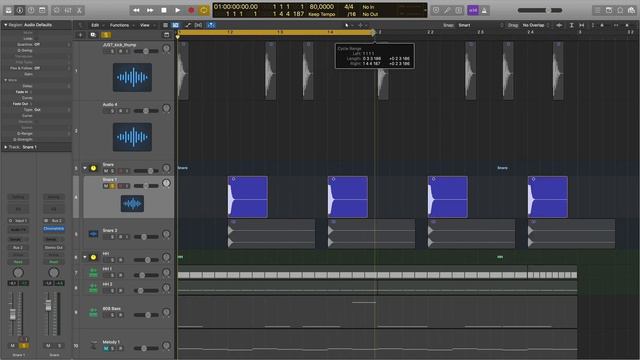Adjust the master volume slider
Image resolution: width=640 pixels, height=360 pixels.
click(x=540, y=10)
